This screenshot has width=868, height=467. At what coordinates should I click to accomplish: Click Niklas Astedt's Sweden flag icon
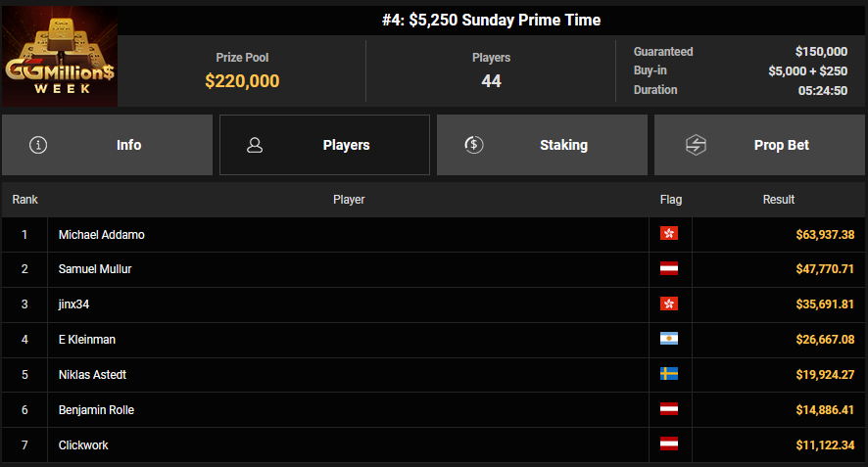pyautogui.click(x=669, y=374)
